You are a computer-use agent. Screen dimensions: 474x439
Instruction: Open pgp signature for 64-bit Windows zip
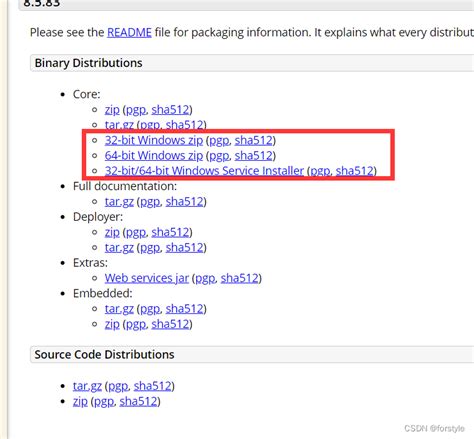tap(219, 156)
